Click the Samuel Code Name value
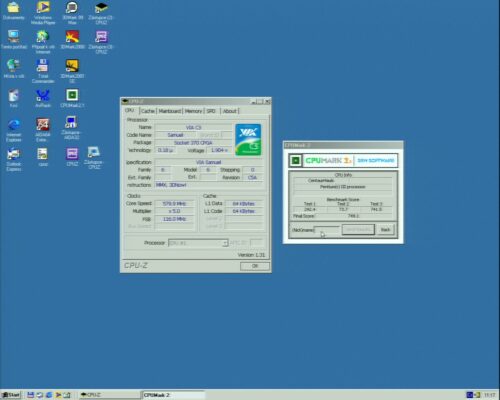 click(175, 135)
